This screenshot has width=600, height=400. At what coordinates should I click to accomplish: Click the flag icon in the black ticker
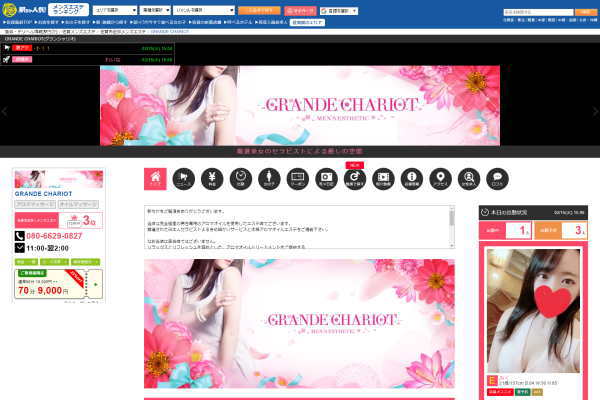(x=7, y=48)
